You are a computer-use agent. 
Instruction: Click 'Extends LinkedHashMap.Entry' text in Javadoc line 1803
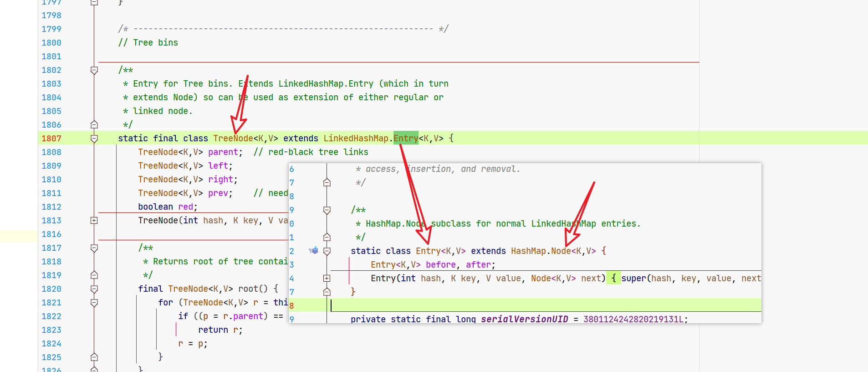pos(306,83)
